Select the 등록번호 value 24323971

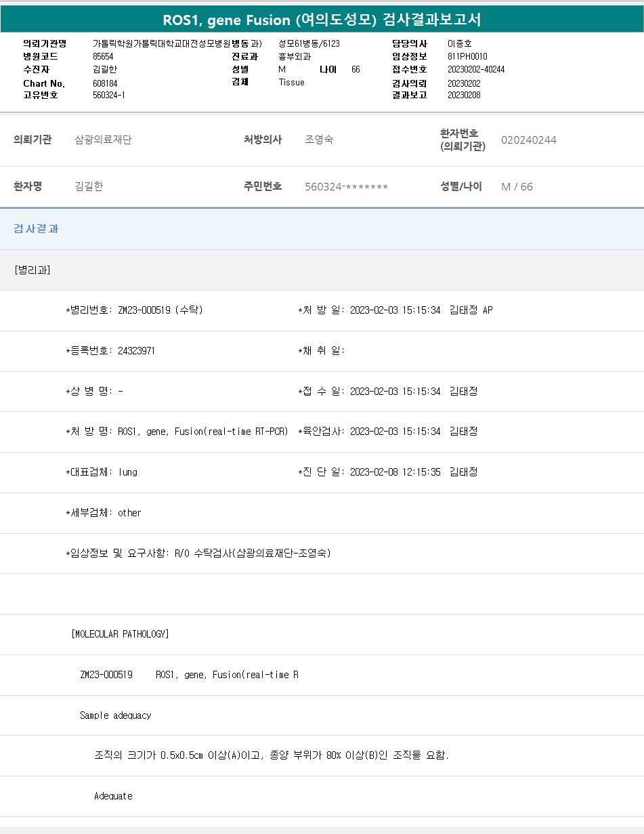(x=136, y=351)
